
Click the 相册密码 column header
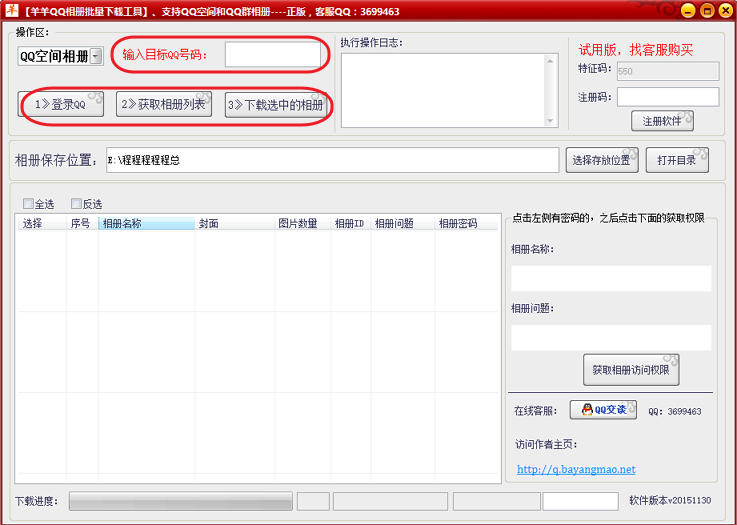tap(466, 223)
